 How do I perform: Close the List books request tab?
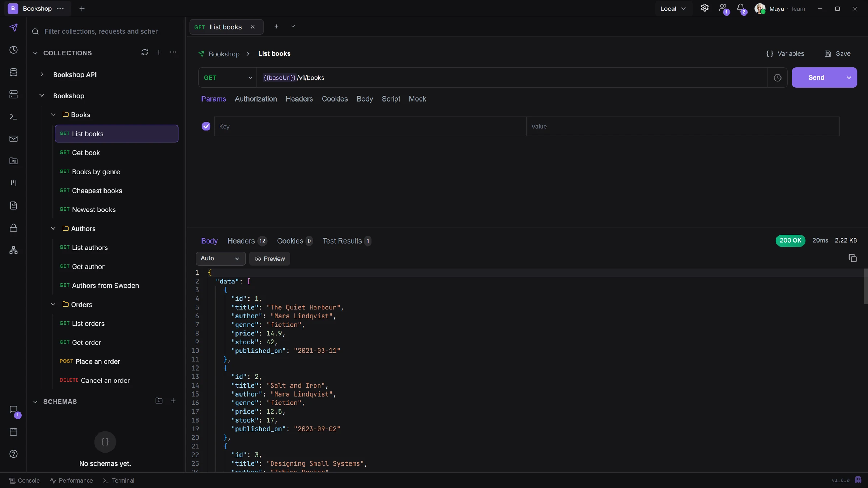(252, 27)
